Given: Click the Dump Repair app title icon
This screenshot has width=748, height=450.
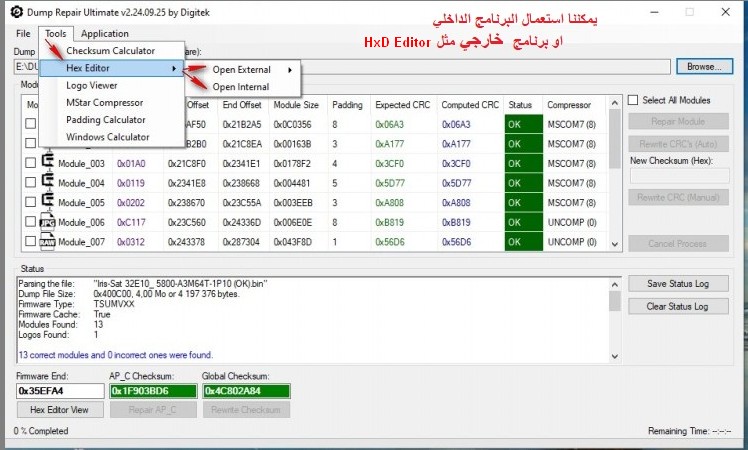Looking at the screenshot, I should [17, 12].
